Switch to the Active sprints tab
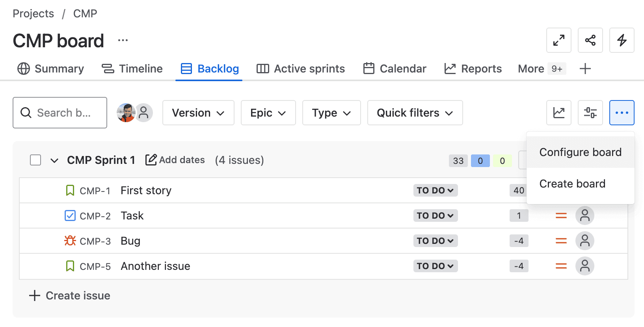644x327 pixels. click(x=301, y=69)
